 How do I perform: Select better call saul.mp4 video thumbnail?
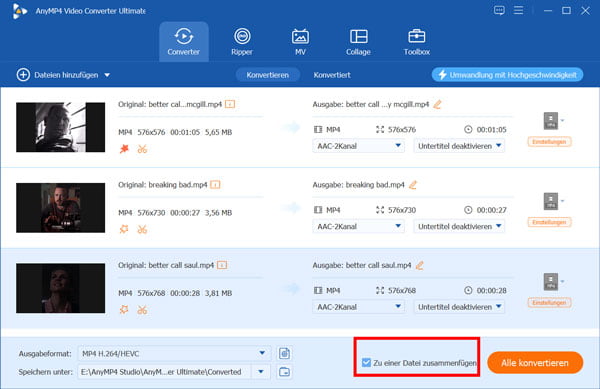60,288
